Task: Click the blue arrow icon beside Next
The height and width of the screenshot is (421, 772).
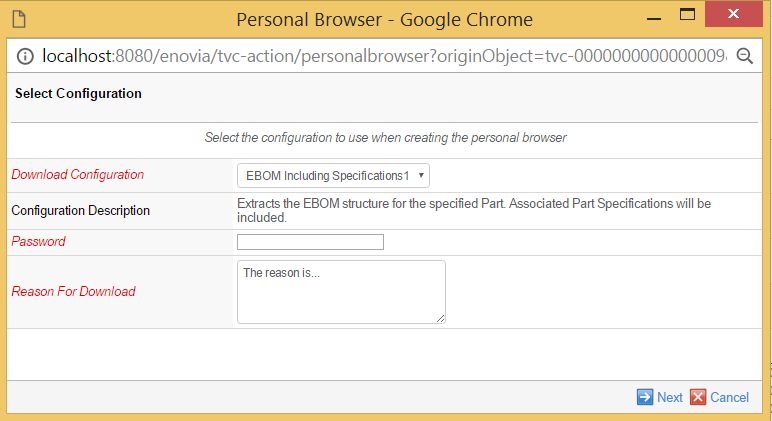Action: click(x=645, y=397)
